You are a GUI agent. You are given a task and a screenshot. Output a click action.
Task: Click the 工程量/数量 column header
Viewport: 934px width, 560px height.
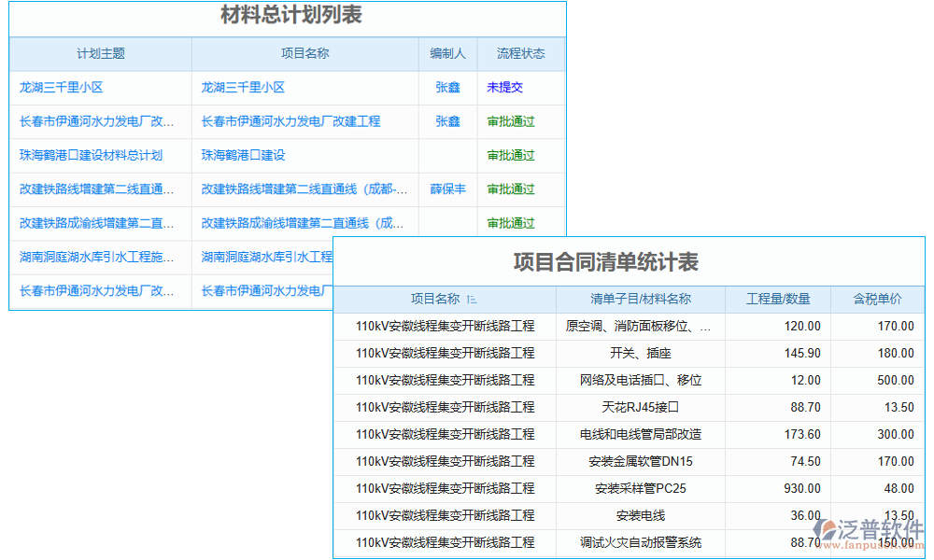coord(778,299)
